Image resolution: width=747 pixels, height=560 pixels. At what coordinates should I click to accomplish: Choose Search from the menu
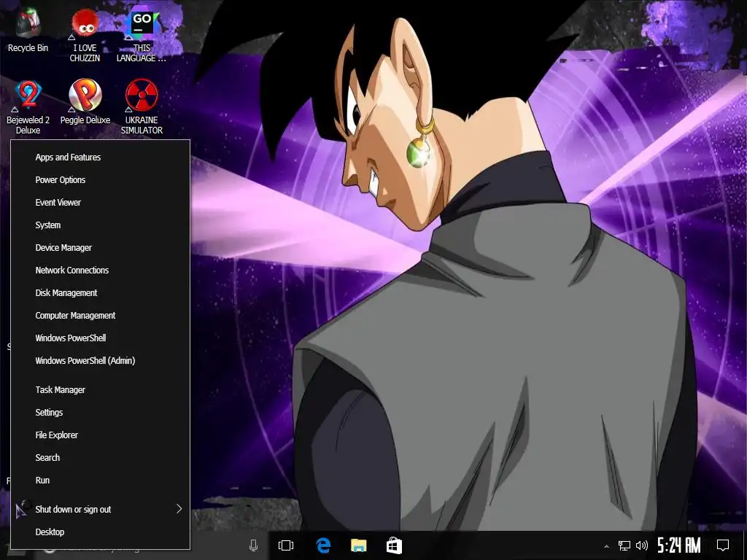tap(101, 458)
